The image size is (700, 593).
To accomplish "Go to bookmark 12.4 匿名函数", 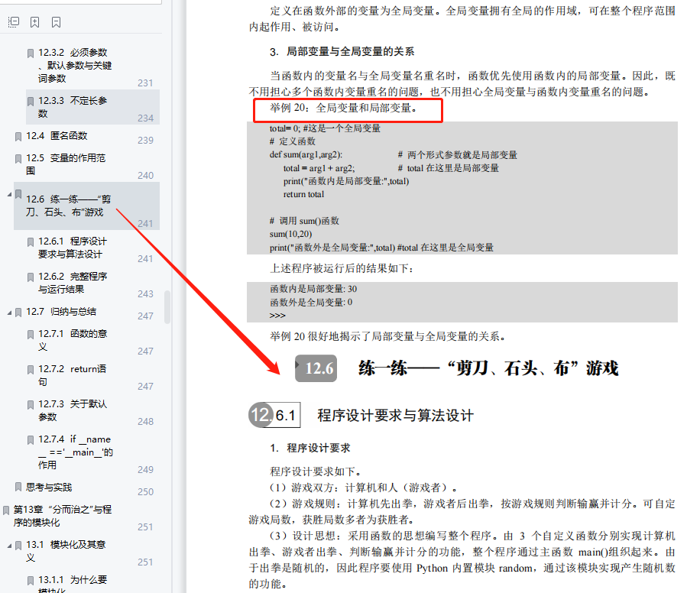I will click(x=57, y=135).
